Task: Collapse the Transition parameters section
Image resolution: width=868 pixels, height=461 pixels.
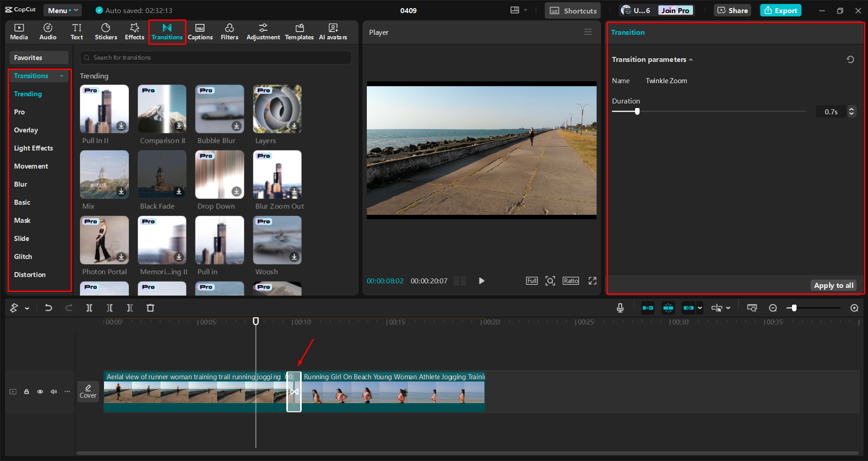Action: click(691, 59)
